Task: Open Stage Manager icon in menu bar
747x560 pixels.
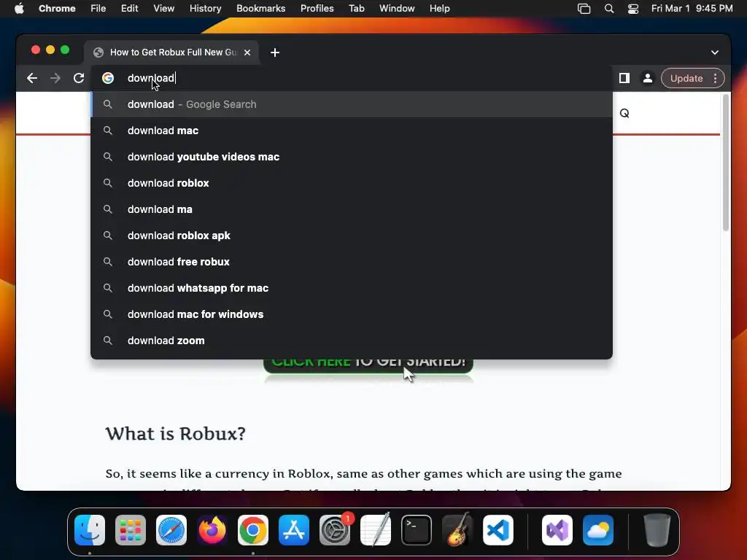Action: [x=584, y=9]
